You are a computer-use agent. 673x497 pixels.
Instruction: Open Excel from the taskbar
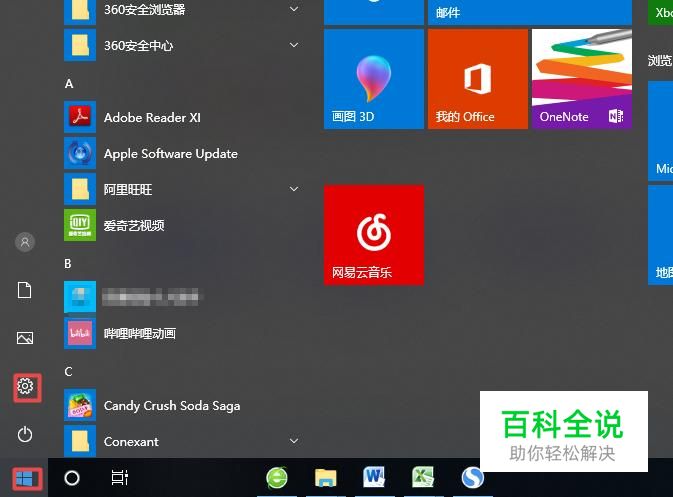(423, 477)
